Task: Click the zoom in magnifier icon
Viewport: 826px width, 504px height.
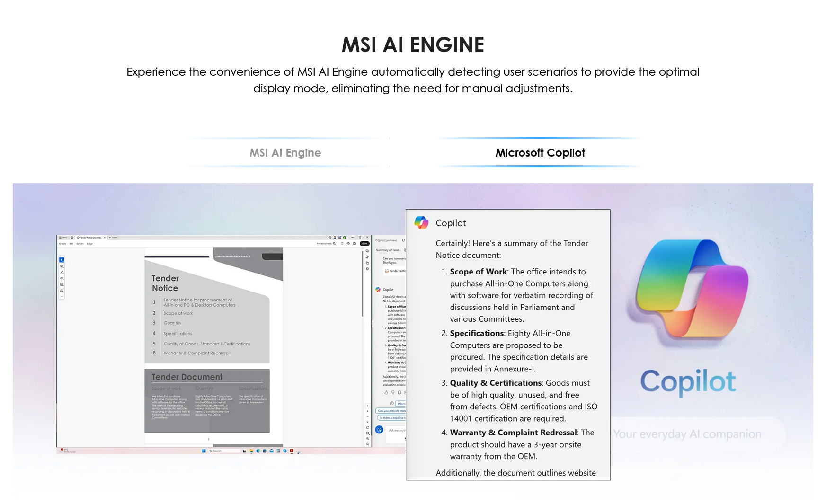Action: point(367,439)
